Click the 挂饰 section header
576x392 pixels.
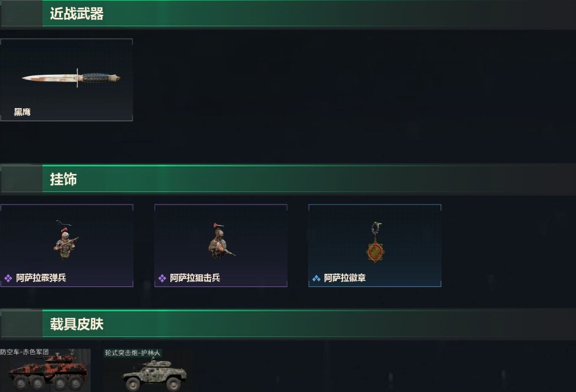pyautogui.click(x=63, y=179)
